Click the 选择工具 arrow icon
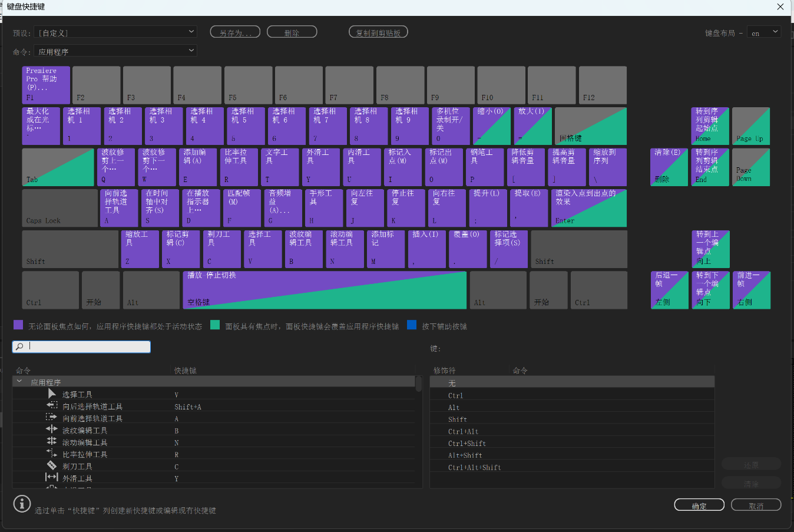The image size is (794, 532). [x=52, y=394]
